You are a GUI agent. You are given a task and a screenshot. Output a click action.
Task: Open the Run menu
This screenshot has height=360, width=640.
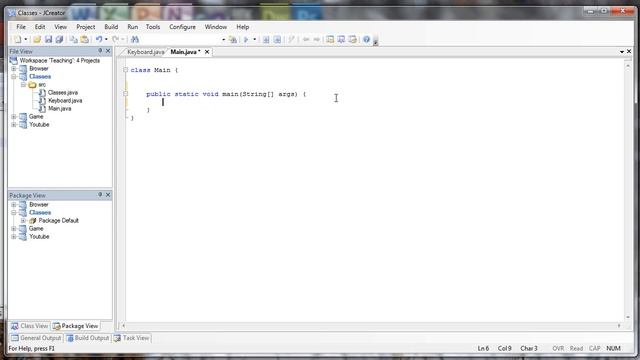click(x=133, y=27)
